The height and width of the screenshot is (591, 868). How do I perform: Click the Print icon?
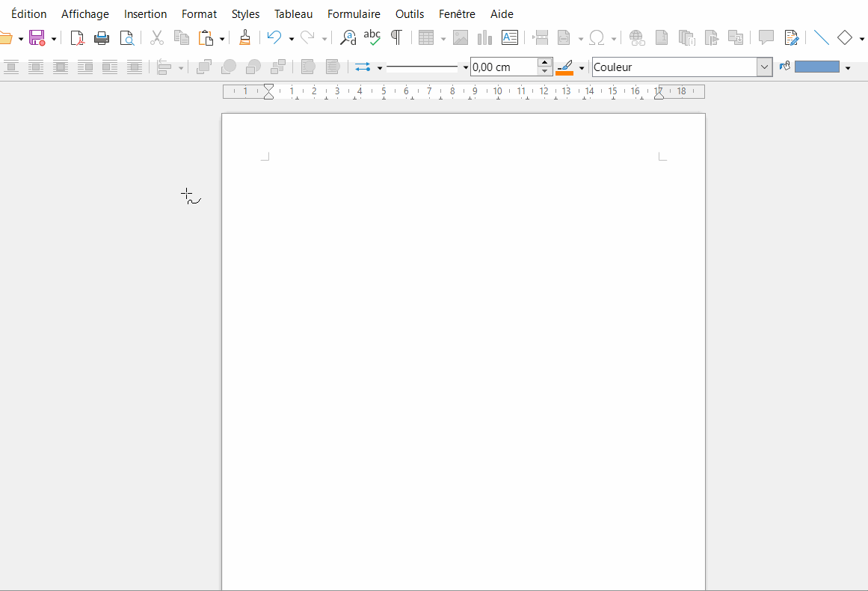102,37
